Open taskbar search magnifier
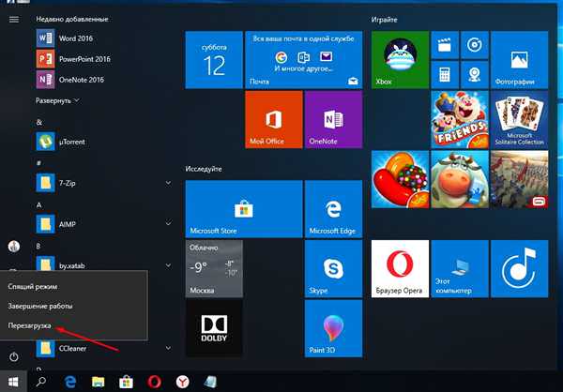Viewport: 563px width, 392px height. [x=41, y=382]
